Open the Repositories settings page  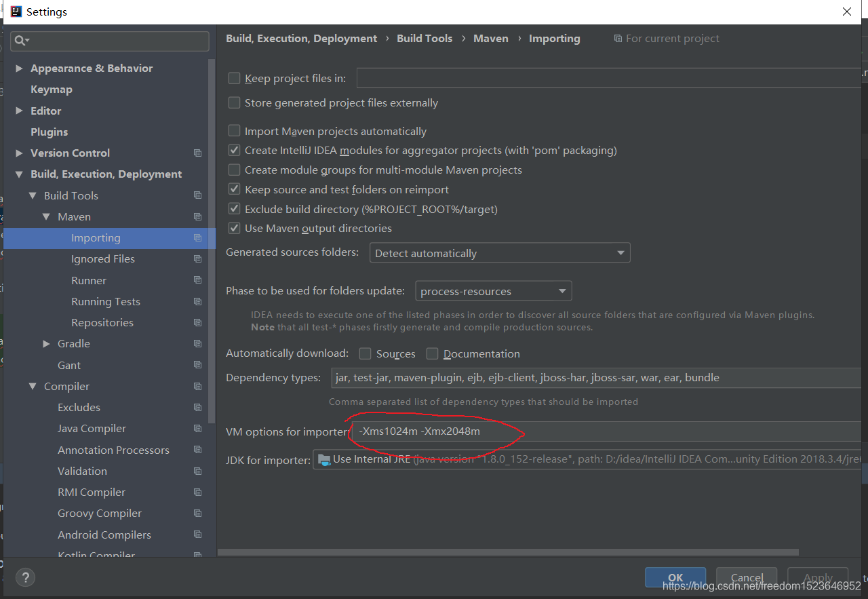pyautogui.click(x=102, y=323)
